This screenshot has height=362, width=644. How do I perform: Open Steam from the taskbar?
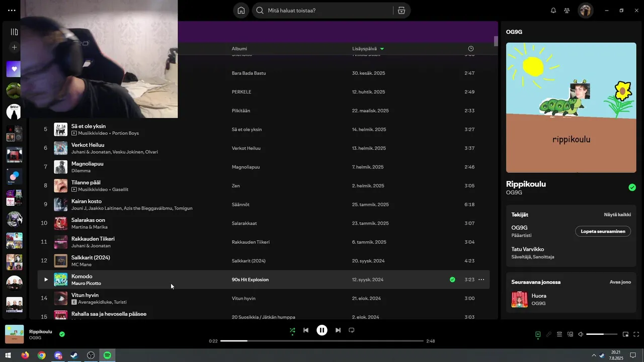point(74,355)
